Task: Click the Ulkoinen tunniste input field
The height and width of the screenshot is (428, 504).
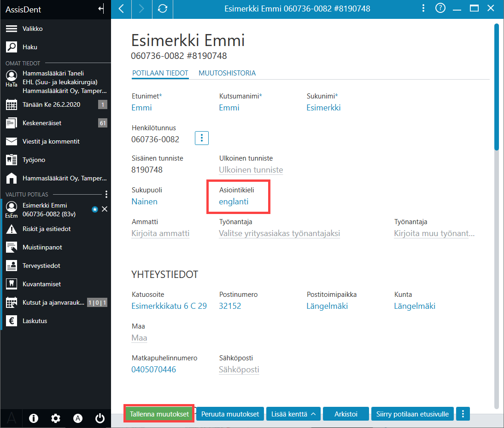Action: click(x=251, y=170)
